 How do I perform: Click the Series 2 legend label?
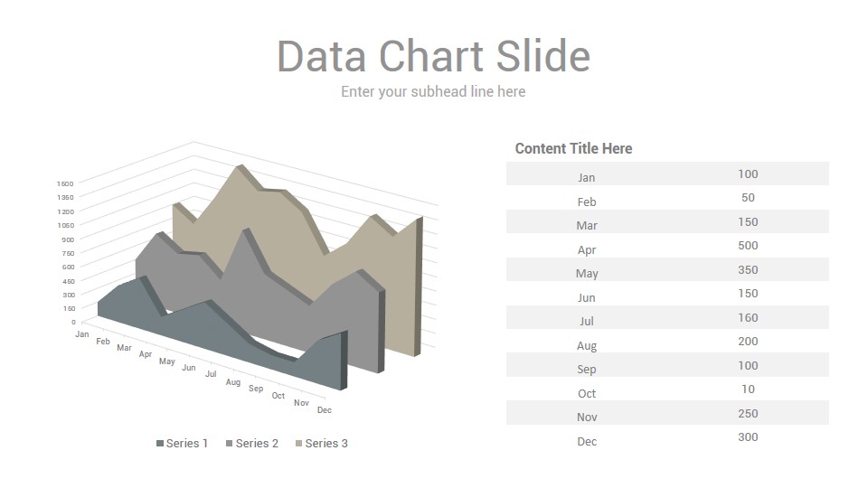click(257, 443)
